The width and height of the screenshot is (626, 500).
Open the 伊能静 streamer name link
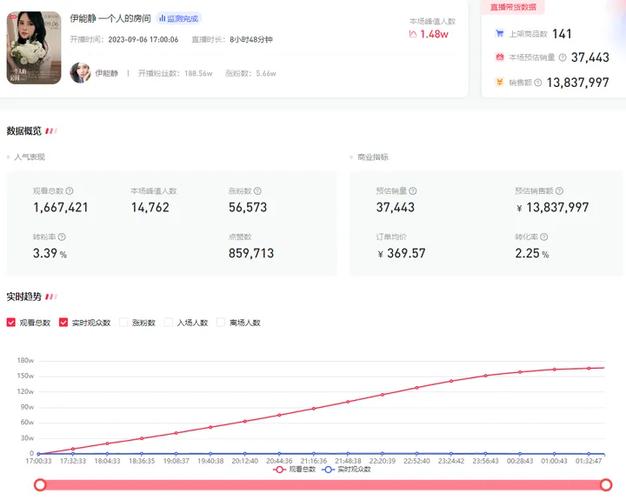[107, 74]
